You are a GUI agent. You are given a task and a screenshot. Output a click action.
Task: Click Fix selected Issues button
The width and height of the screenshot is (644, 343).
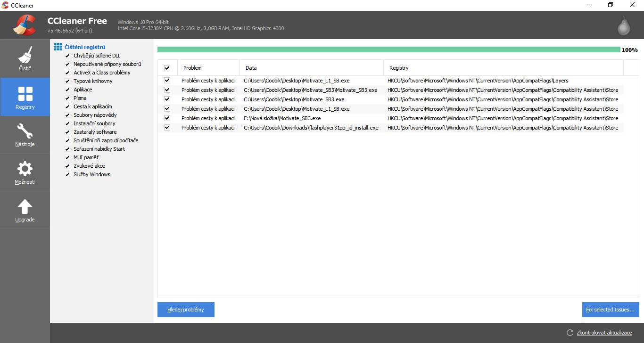pyautogui.click(x=611, y=310)
